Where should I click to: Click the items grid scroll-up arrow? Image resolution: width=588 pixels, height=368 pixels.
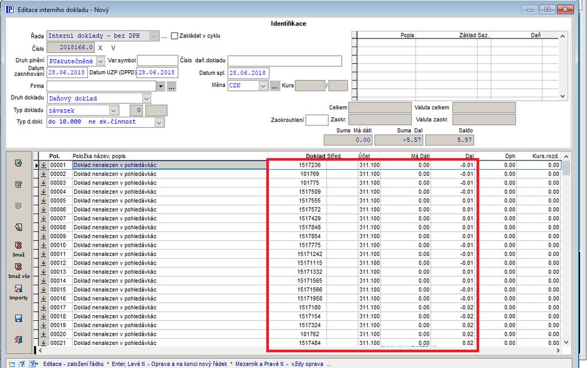[566, 156]
